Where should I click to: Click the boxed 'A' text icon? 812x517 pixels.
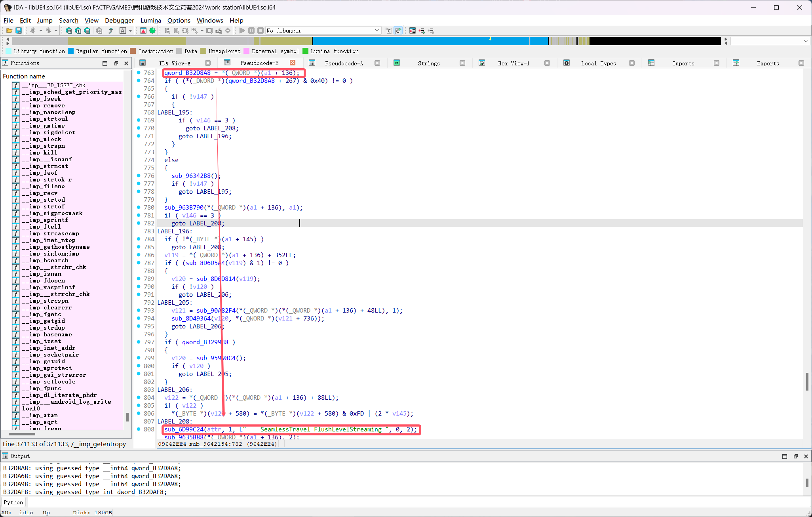pos(123,31)
